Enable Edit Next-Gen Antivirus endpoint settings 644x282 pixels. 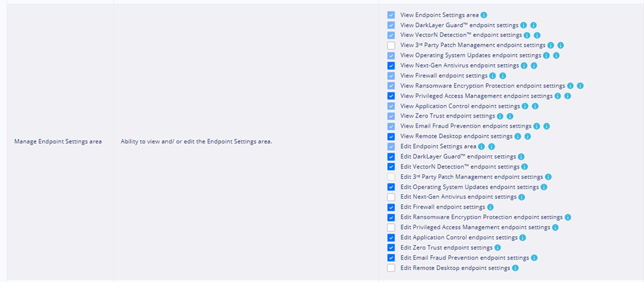(391, 197)
